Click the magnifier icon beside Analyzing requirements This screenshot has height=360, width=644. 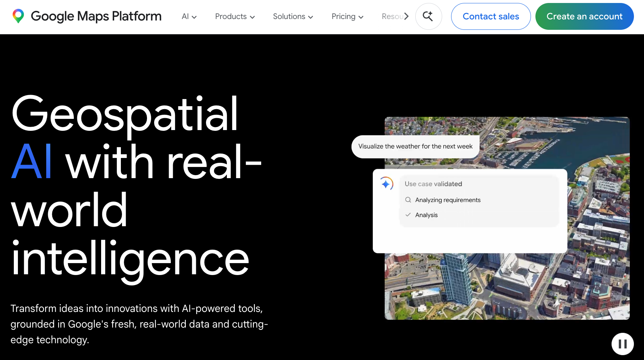pyautogui.click(x=408, y=200)
